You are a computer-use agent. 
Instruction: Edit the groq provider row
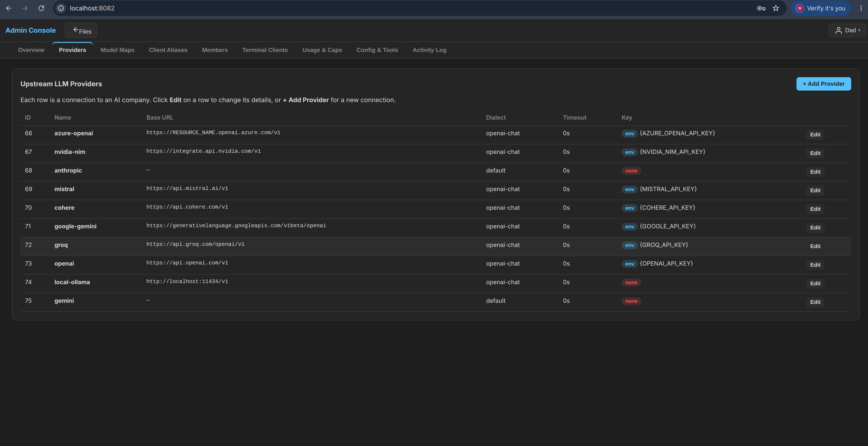[815, 246]
